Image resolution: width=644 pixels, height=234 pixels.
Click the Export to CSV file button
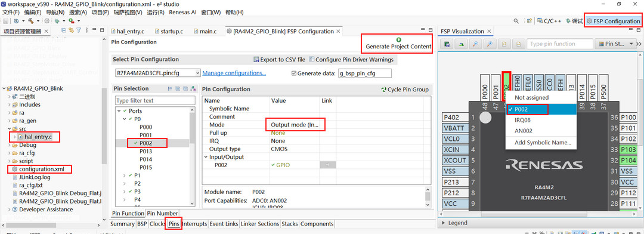(279, 60)
